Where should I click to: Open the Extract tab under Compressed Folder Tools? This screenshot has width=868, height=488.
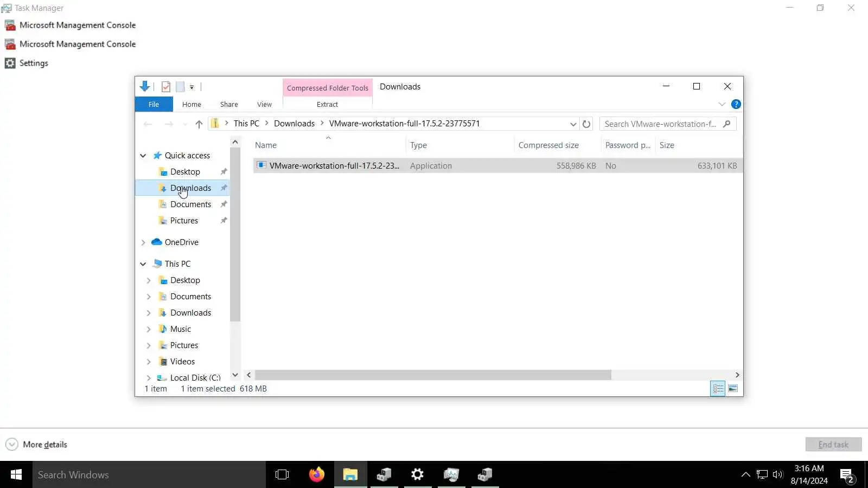click(327, 104)
